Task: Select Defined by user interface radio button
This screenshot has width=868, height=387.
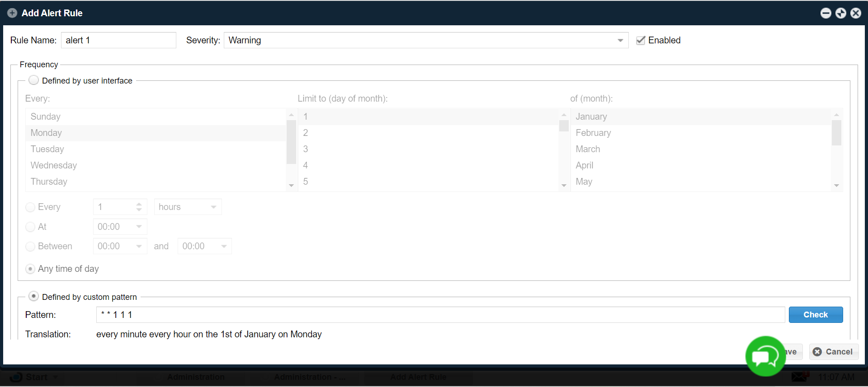Action: point(33,80)
